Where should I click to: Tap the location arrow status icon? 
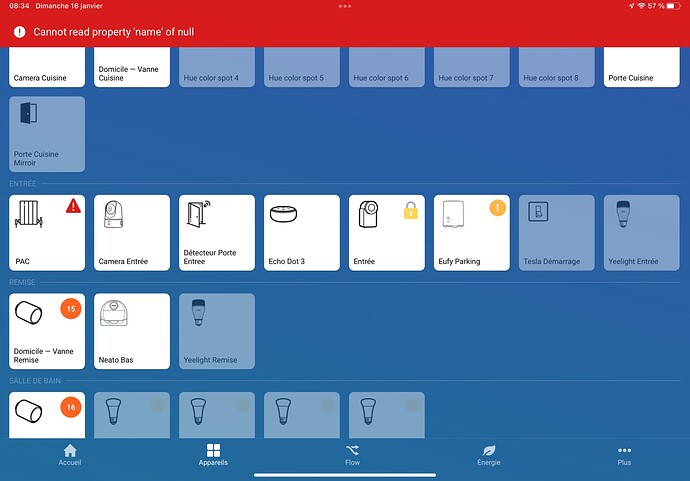[x=631, y=6]
